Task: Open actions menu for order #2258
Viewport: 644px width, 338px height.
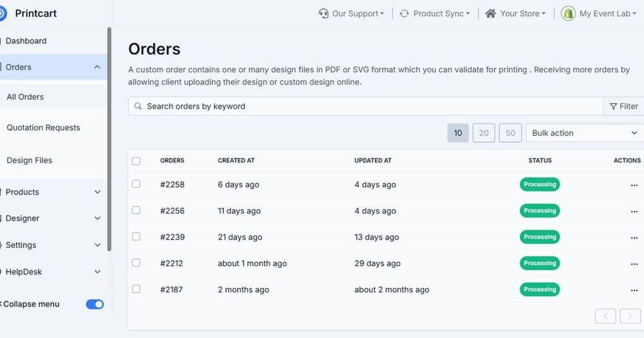Action: tap(634, 185)
